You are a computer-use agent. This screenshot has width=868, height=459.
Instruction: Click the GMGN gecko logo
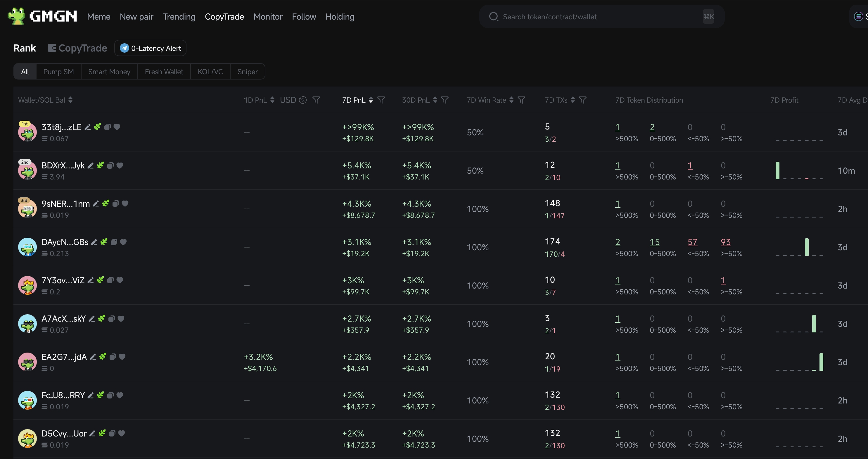[x=16, y=16]
